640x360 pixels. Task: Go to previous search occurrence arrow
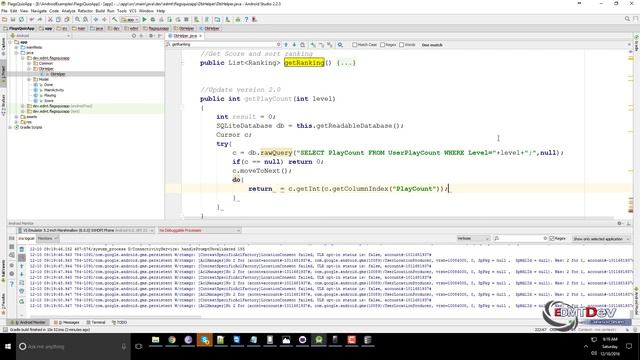[x=286, y=44]
